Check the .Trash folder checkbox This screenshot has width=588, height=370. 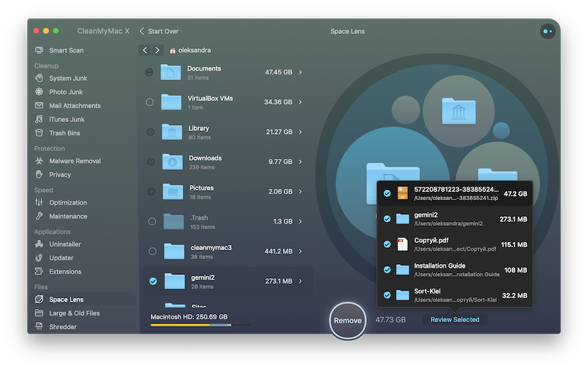152,221
